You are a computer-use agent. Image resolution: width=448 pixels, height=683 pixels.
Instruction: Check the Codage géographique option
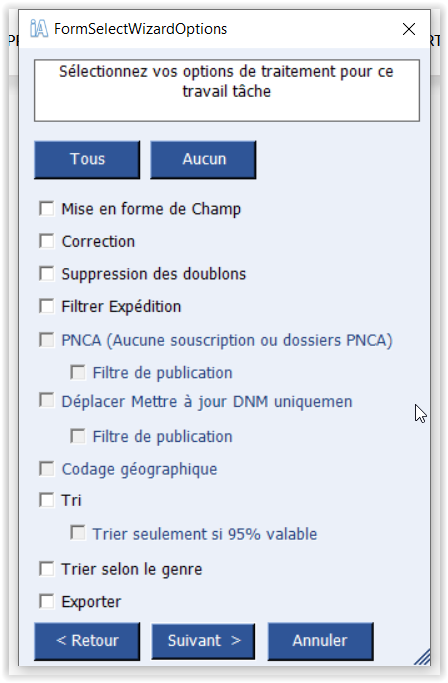pyautogui.click(x=47, y=469)
